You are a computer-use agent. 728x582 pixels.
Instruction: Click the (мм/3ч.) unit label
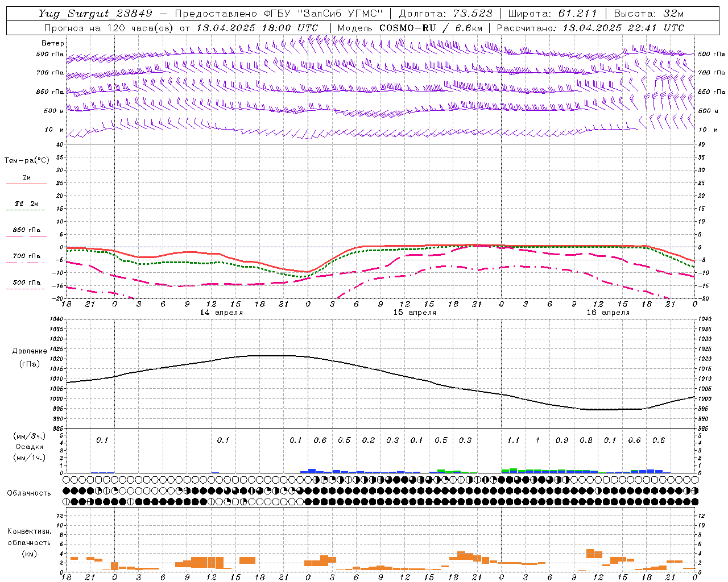tap(30, 436)
